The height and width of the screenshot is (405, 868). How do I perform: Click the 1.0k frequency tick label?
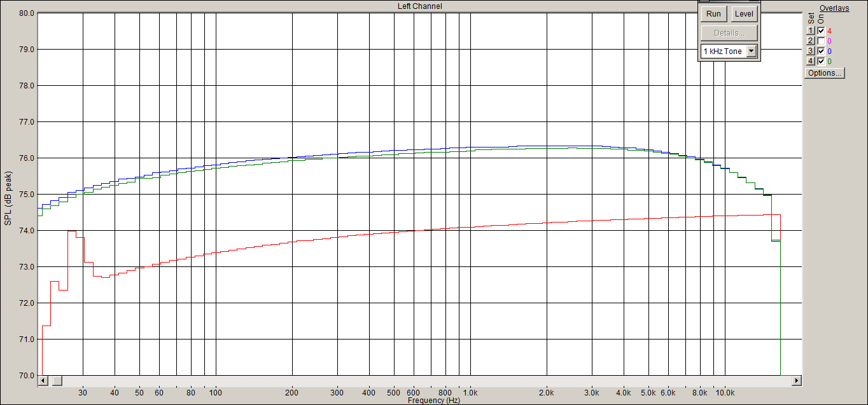(471, 392)
